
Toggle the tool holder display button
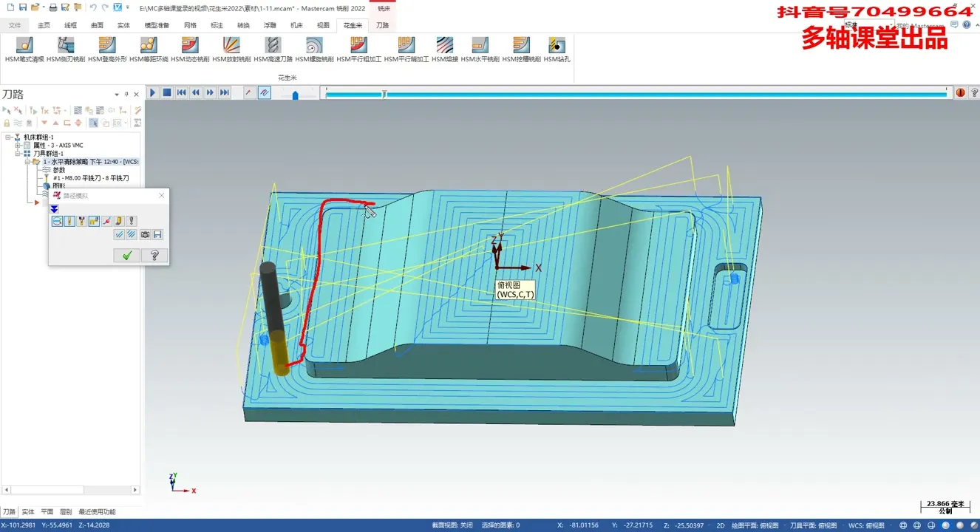81,221
